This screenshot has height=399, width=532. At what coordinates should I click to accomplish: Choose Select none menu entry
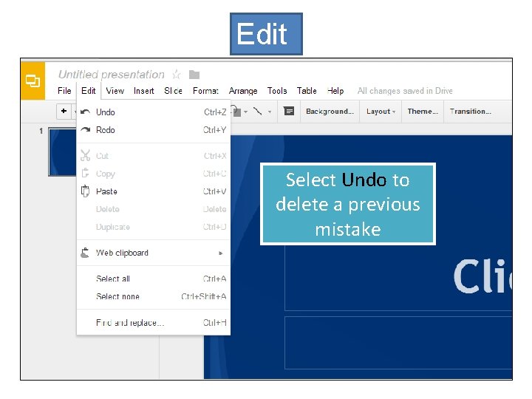(154, 296)
